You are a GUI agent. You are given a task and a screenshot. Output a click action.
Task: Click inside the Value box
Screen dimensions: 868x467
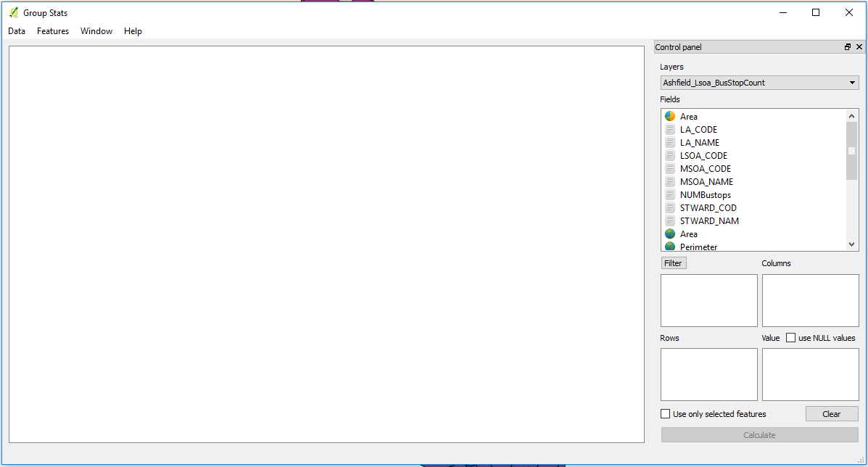[811, 374]
